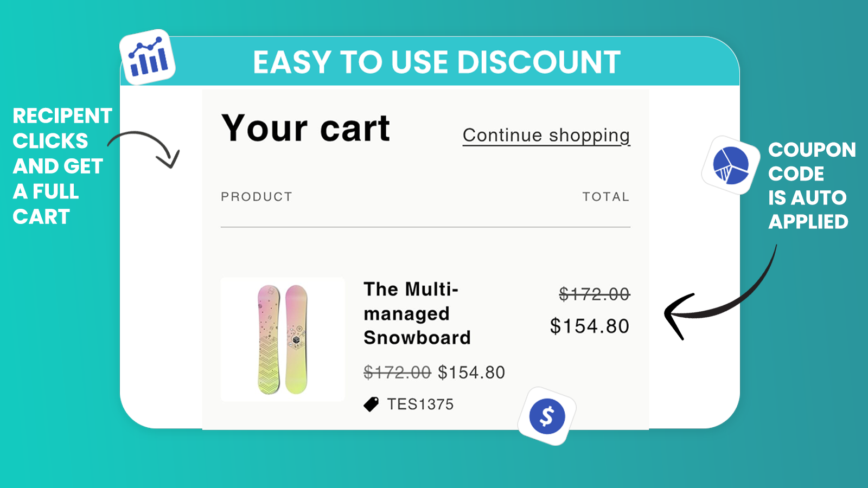Open The Multi-managed Snowboard product title
This screenshot has width=868, height=488.
tap(417, 313)
